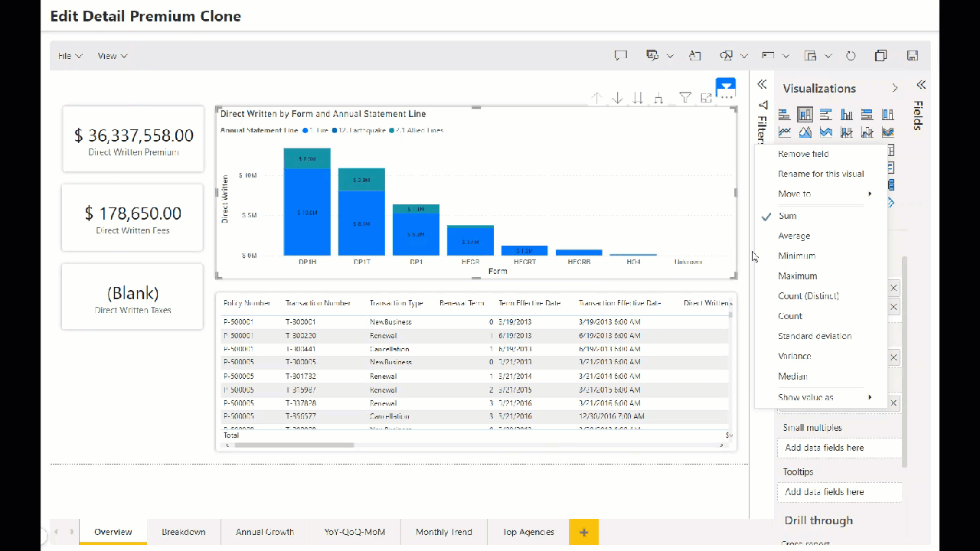Switch to the Breakdown page tab
This screenshot has width=980, height=551.
tap(184, 532)
